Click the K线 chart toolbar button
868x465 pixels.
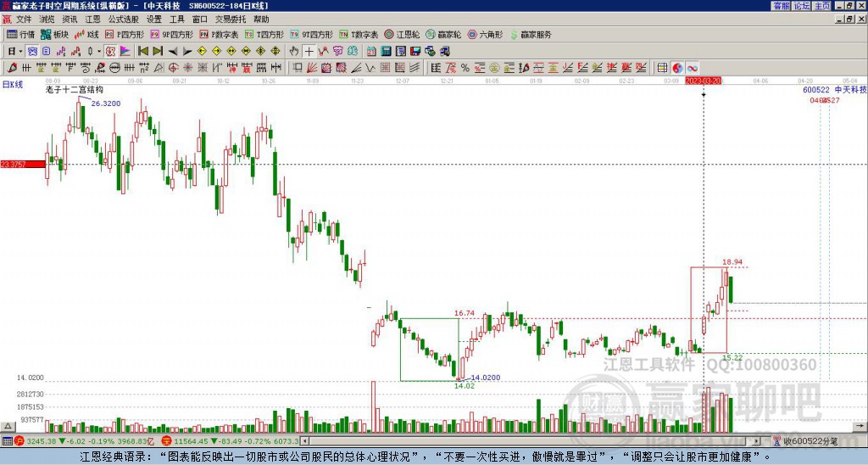click(86, 34)
